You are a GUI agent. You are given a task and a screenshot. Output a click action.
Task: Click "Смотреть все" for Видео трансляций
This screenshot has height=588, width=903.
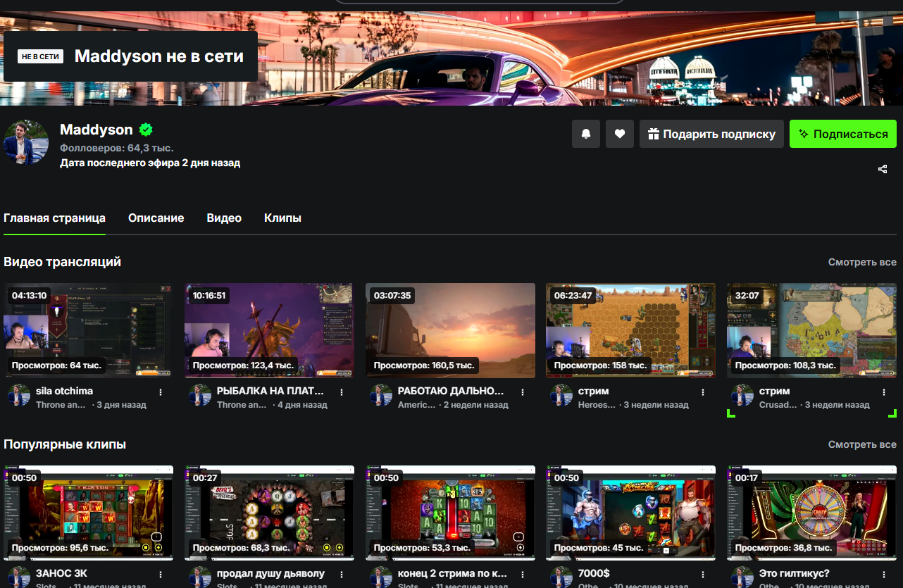coord(862,262)
